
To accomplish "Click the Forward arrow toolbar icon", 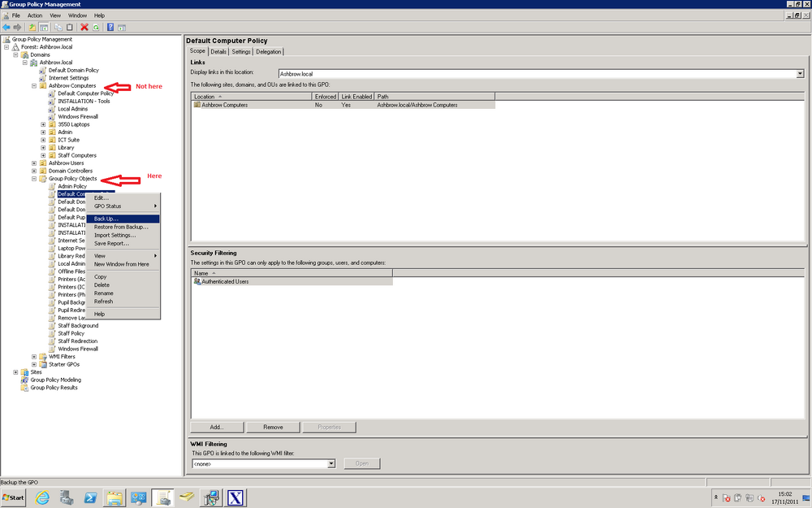I will click(17, 27).
